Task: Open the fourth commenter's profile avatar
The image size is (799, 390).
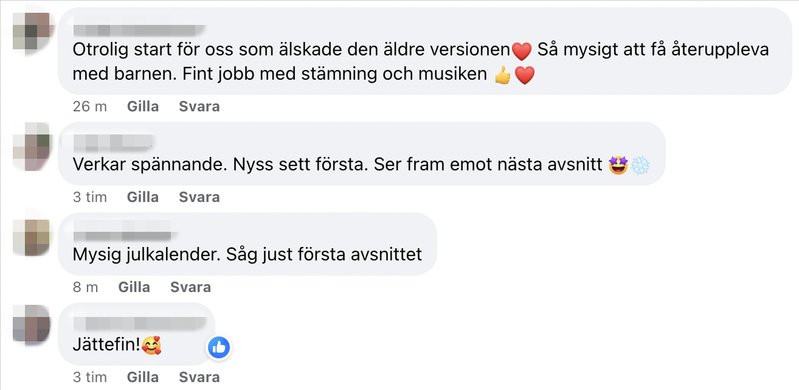Action: pyautogui.click(x=32, y=324)
